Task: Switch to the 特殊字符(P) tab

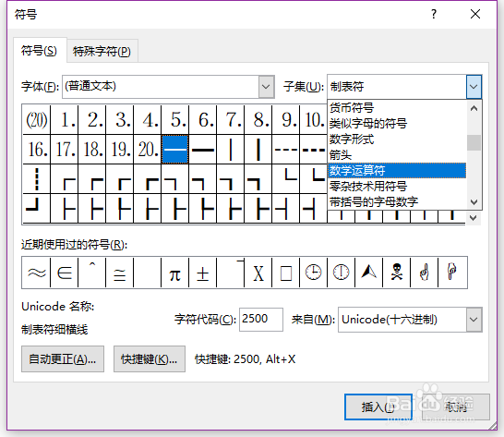Action: [x=102, y=51]
